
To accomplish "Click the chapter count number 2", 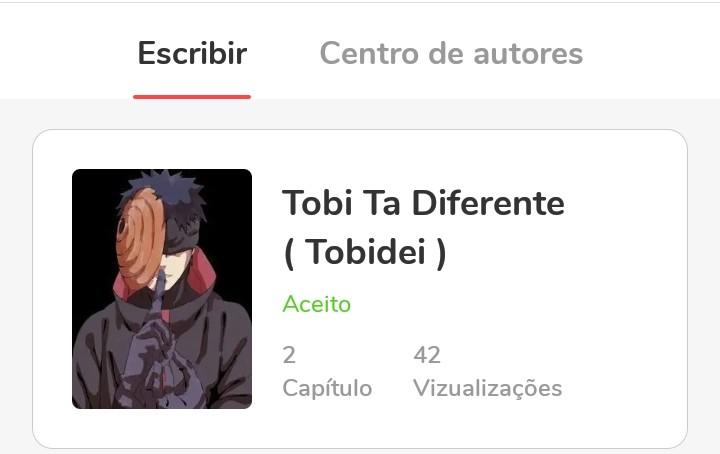I will (x=289, y=355).
